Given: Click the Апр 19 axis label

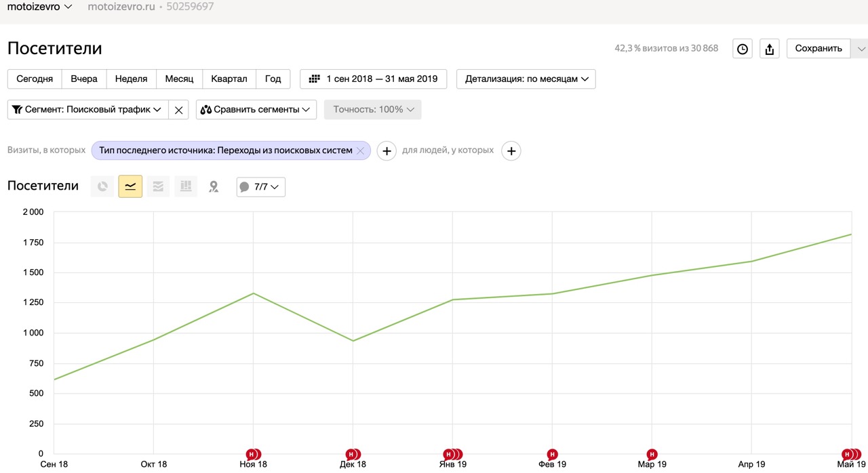Looking at the screenshot, I should (x=751, y=464).
